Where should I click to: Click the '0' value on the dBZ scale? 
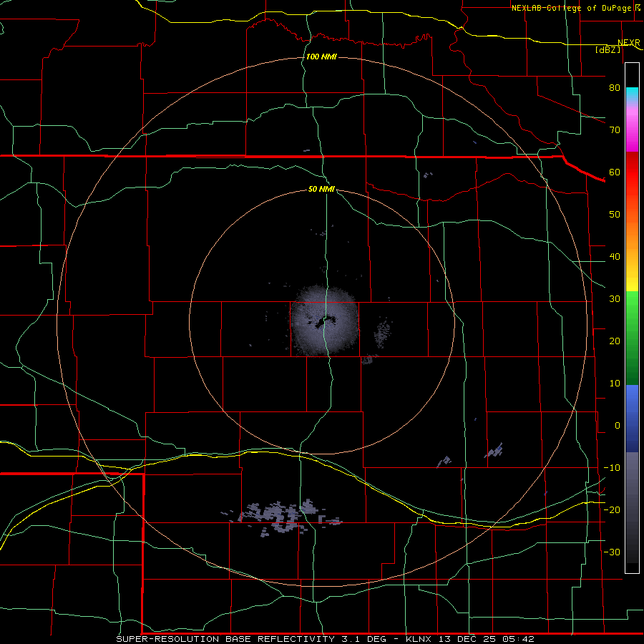(618, 426)
